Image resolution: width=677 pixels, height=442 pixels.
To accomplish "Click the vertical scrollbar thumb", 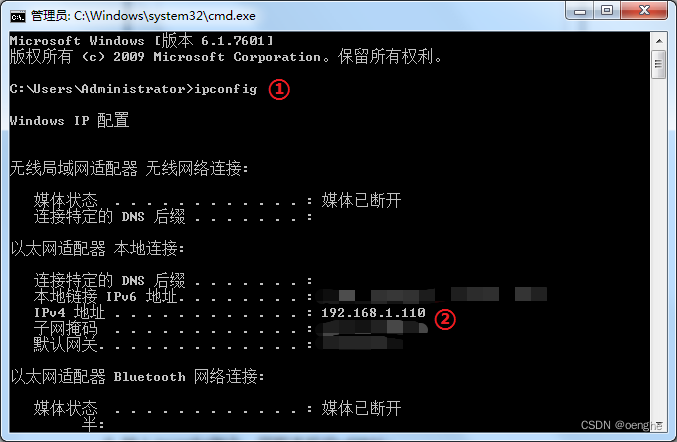I will click(659, 64).
